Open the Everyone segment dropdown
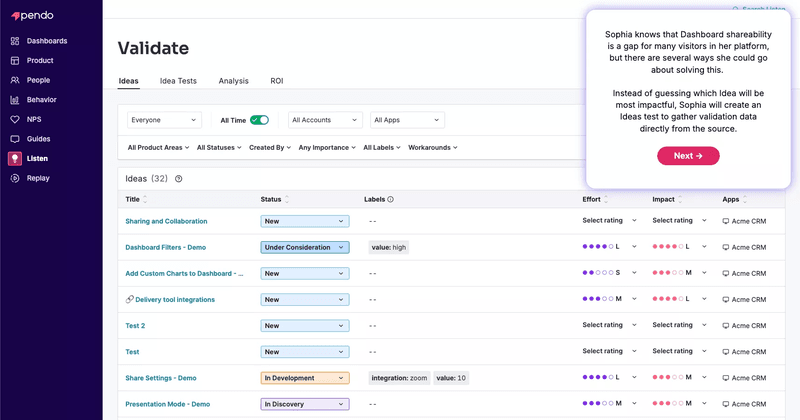The image size is (800, 420). coord(163,120)
